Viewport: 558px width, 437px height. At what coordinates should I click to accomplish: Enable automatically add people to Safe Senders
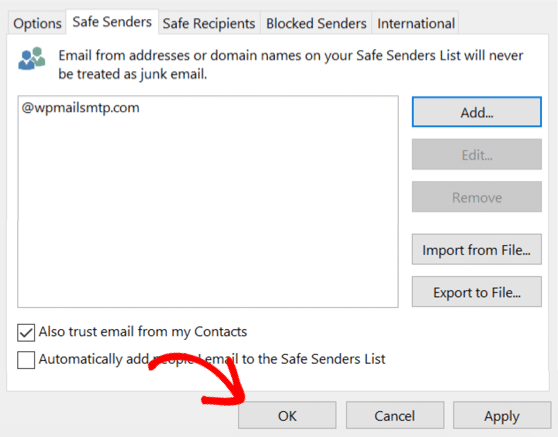coord(26,360)
